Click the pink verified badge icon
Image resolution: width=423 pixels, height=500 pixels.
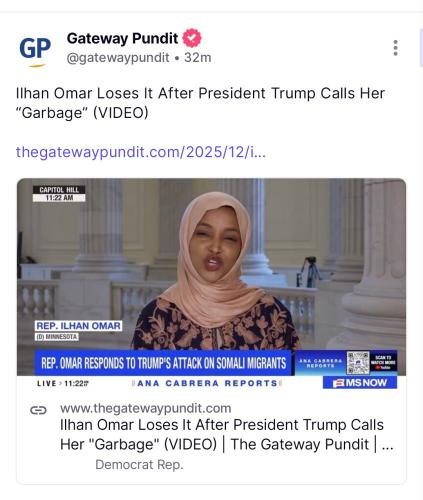tap(192, 38)
